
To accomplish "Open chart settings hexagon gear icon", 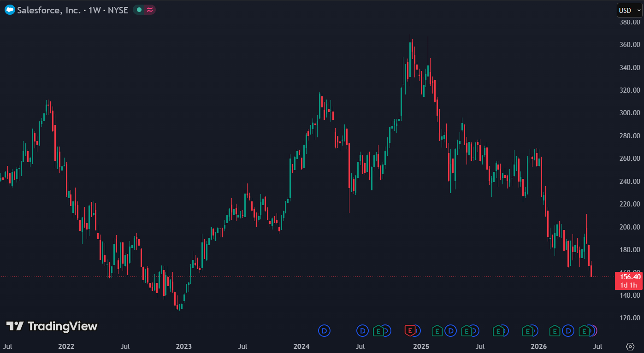I will pyautogui.click(x=630, y=346).
